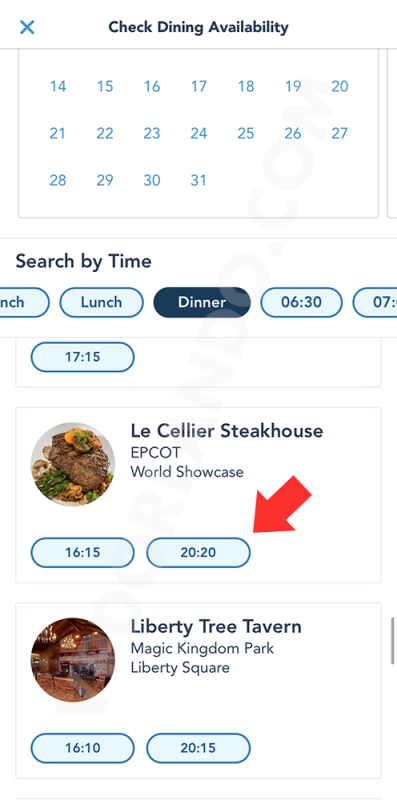Open the Liberty Tree Tavern interior photo
Screen dimensions: 397x800
click(x=73, y=660)
